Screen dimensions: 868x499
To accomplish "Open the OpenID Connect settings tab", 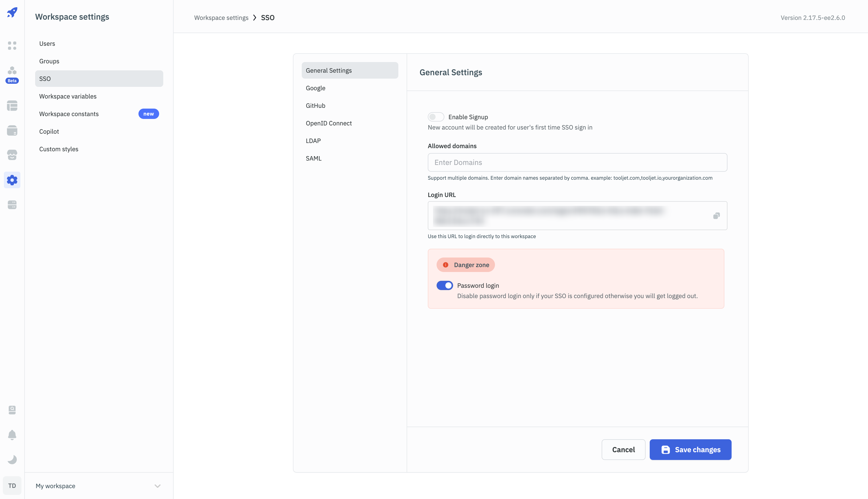I will tap(328, 123).
